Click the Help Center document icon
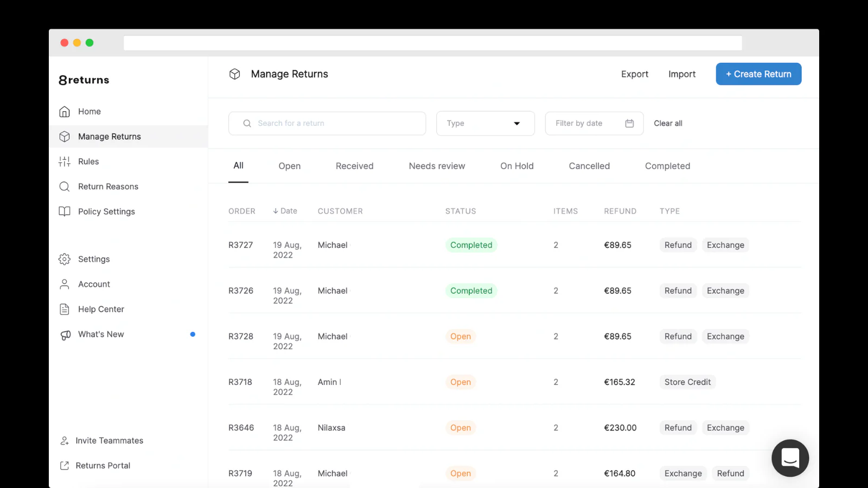868x488 pixels. pos(65,309)
